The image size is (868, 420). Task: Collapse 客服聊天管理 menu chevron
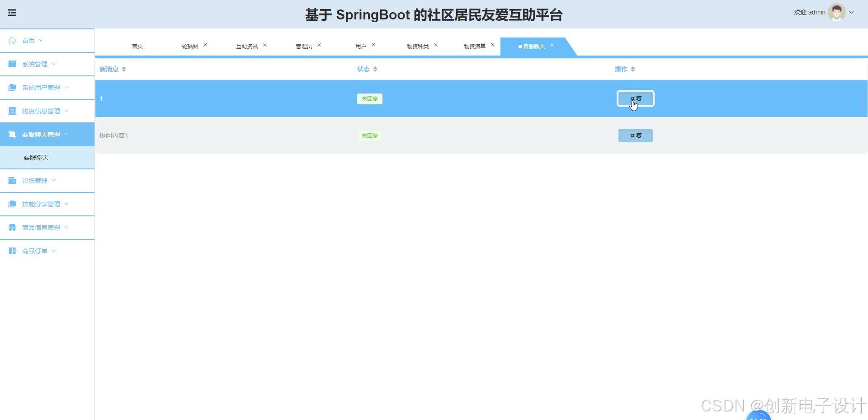pyautogui.click(x=66, y=134)
